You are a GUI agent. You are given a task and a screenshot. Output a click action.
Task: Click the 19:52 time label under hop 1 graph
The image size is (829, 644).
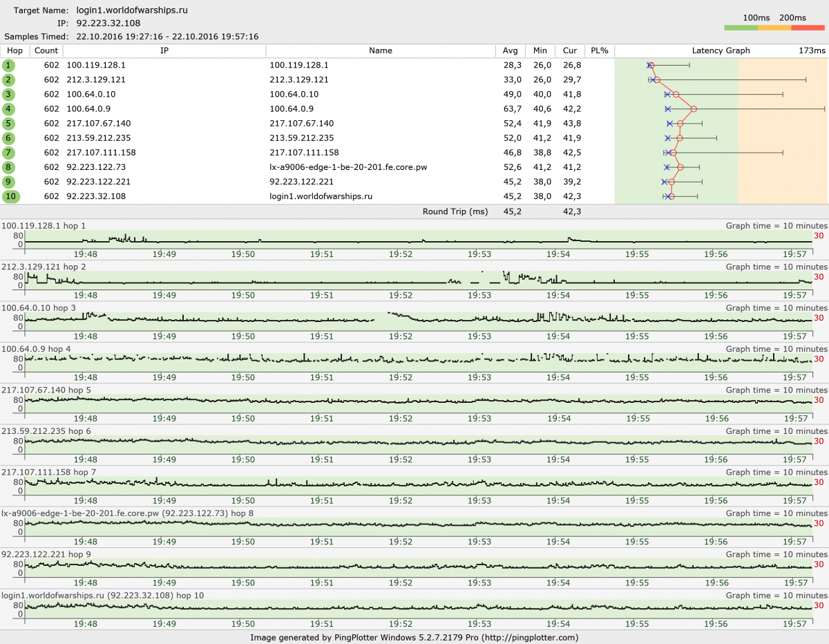pos(401,254)
